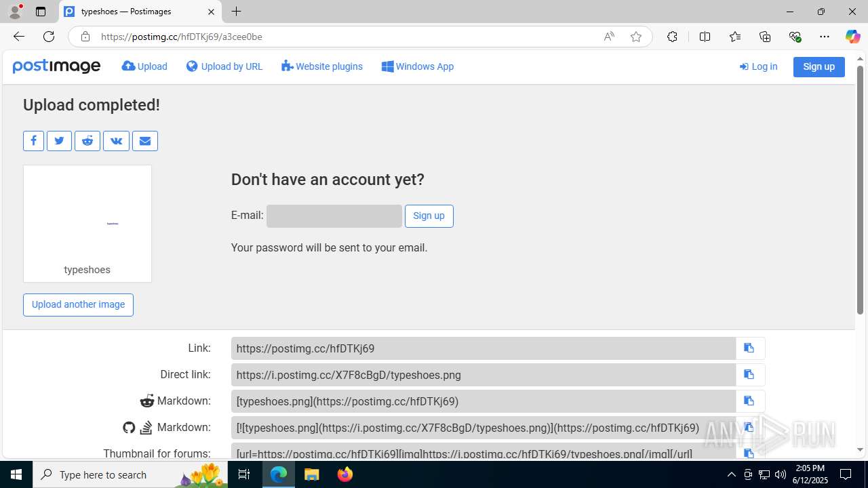Select the Link URL field

pos(484,348)
